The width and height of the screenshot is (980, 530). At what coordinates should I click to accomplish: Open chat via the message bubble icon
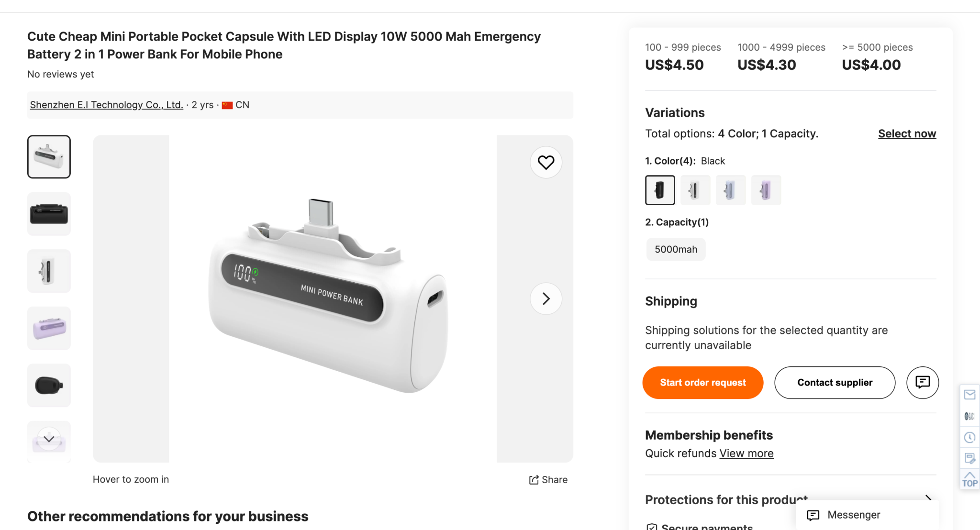tap(923, 383)
